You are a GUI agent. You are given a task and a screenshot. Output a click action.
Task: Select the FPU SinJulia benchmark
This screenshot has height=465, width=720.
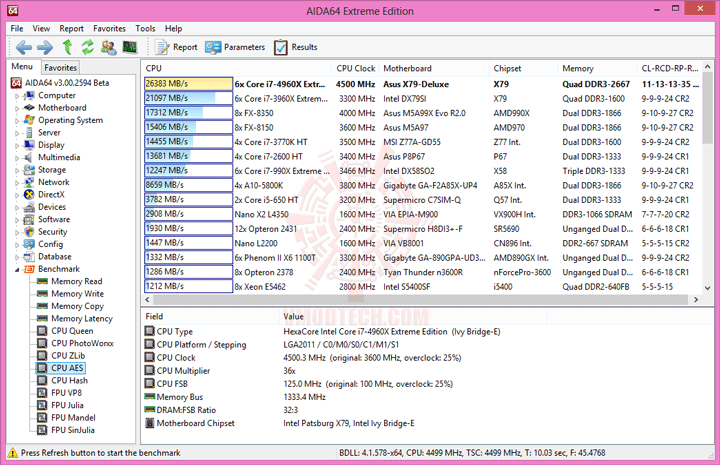(73, 430)
